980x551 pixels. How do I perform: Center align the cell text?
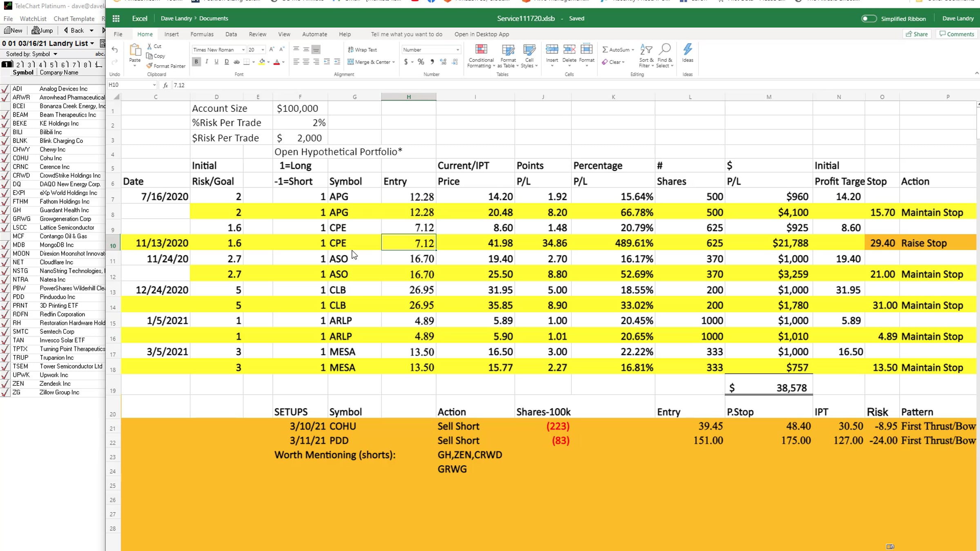tap(306, 62)
